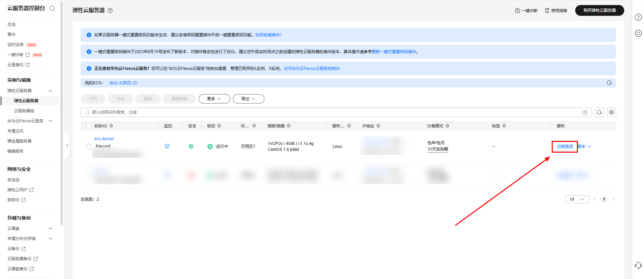The width and height of the screenshot is (644, 279).
Task: Click 如何安装插件? link
Action: [268, 35]
